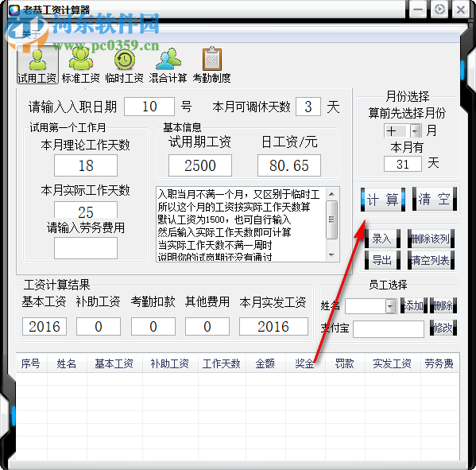The width and height of the screenshot is (476, 470).
Task: Click the 支付宝 input field
Action: 389,328
